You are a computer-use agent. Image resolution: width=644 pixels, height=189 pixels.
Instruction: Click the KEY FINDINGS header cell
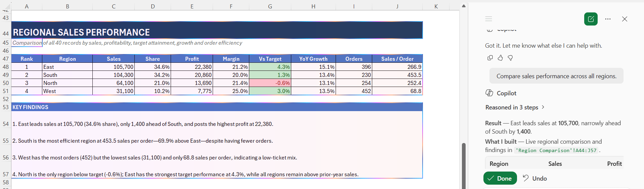217,107
